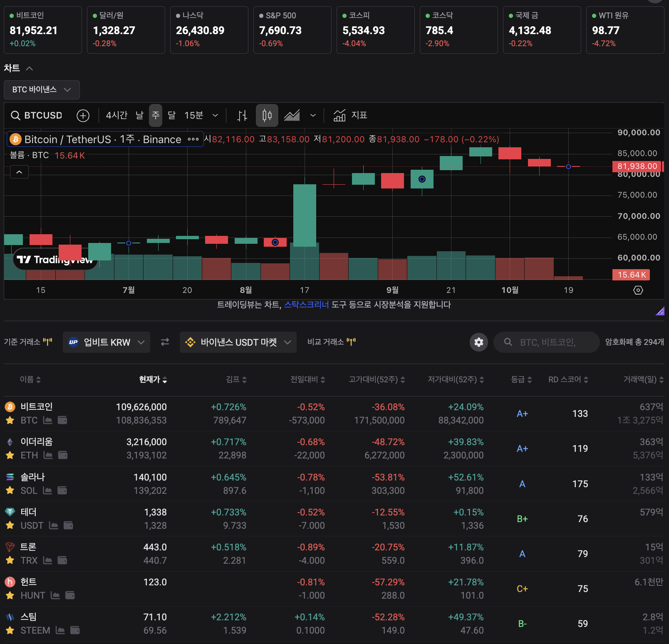The width and height of the screenshot is (669, 644).
Task: Toggle Ethereum favorite star
Action: 10,455
